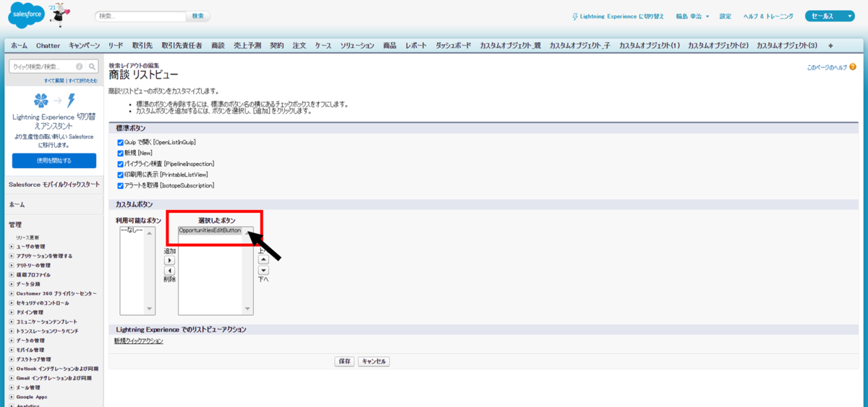Click the available buttons list scrollbar down arrow
868x407 pixels.
(x=150, y=310)
